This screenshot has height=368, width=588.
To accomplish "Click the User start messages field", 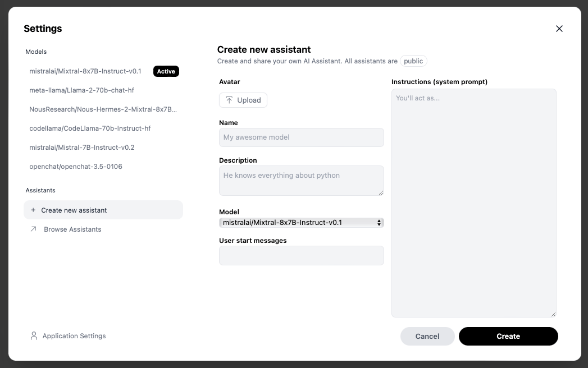I will (x=301, y=255).
